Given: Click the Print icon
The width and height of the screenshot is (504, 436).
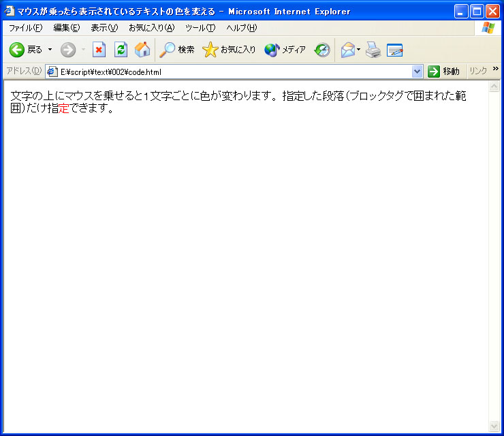Looking at the screenshot, I should point(373,50).
